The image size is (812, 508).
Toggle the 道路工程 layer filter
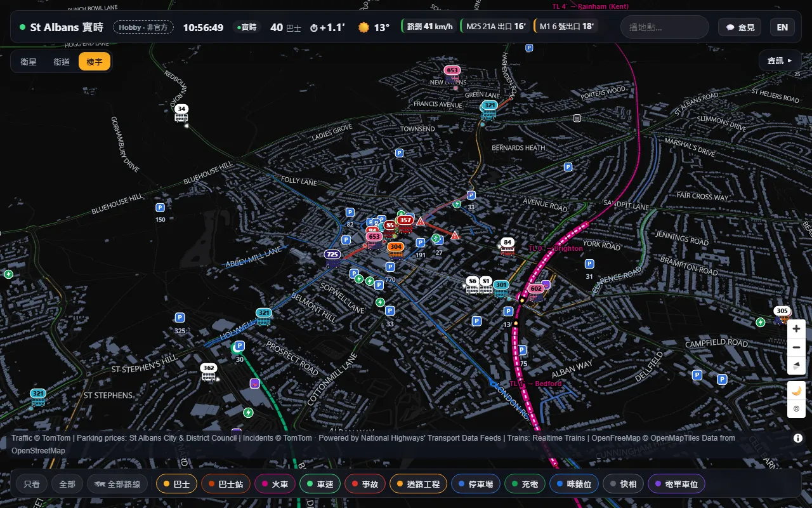[419, 485]
